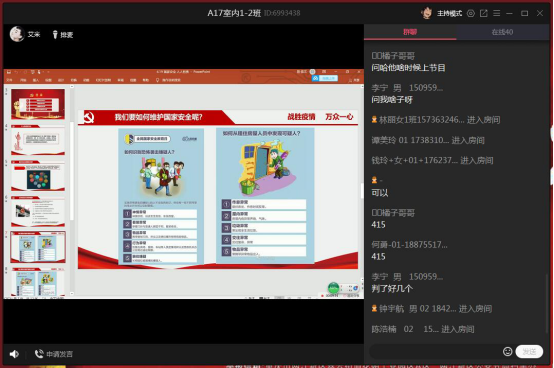Click the chat panel vertical scrollbar
The width and height of the screenshot is (554, 368).
click(x=547, y=303)
